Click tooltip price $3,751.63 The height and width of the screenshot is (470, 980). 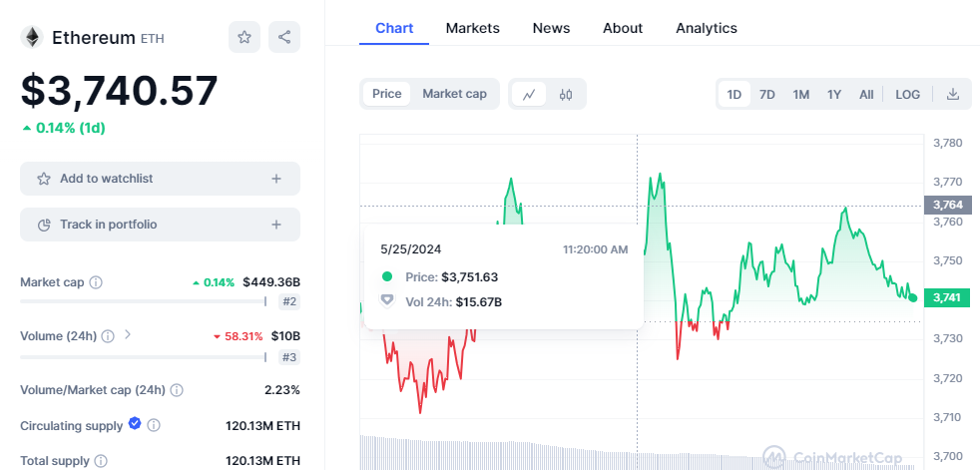pos(469,276)
